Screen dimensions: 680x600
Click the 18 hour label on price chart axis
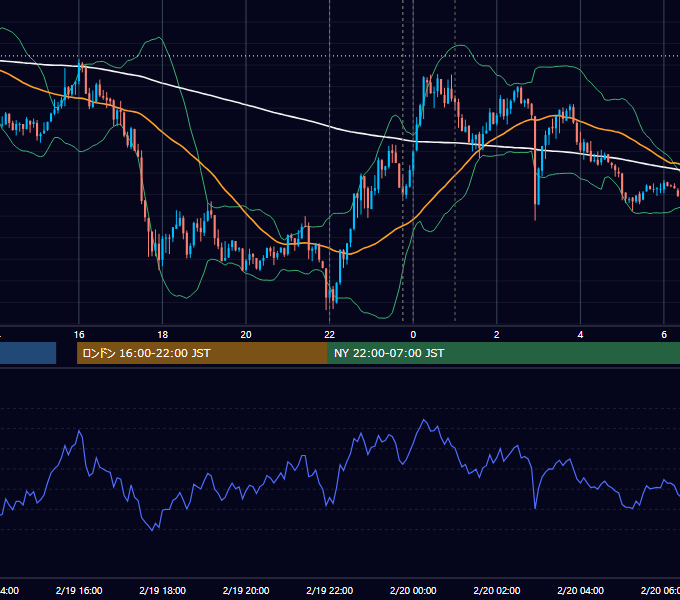click(163, 335)
